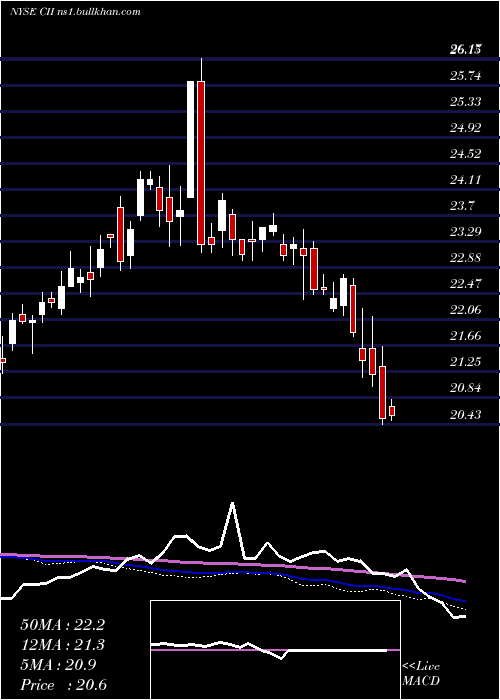The image size is (500, 700).
Task: Select the tallest white candlestick near the peak
Action: coord(191,139)
